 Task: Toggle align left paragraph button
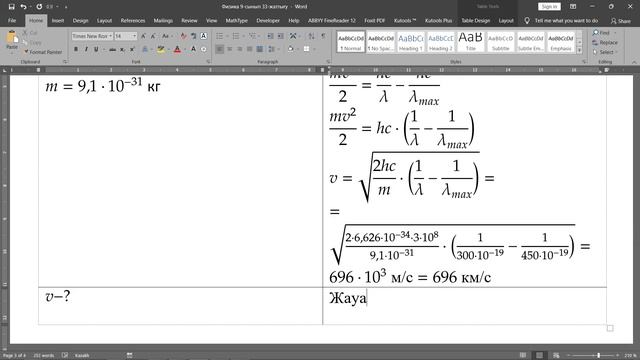point(220,49)
